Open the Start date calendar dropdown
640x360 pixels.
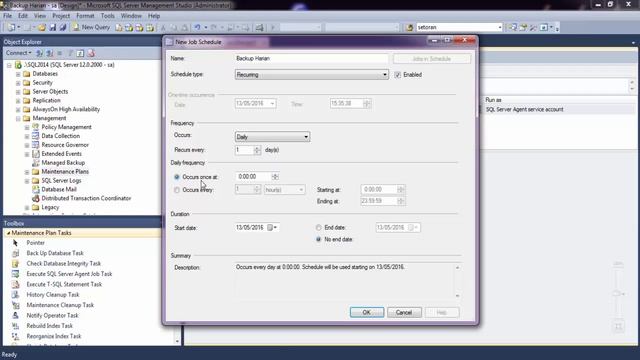click(x=272, y=228)
